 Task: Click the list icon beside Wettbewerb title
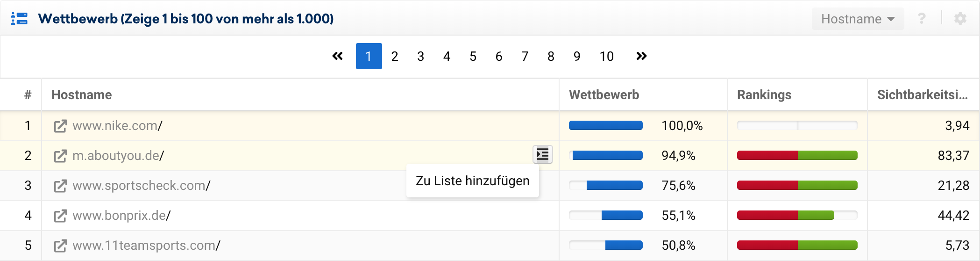click(x=20, y=19)
